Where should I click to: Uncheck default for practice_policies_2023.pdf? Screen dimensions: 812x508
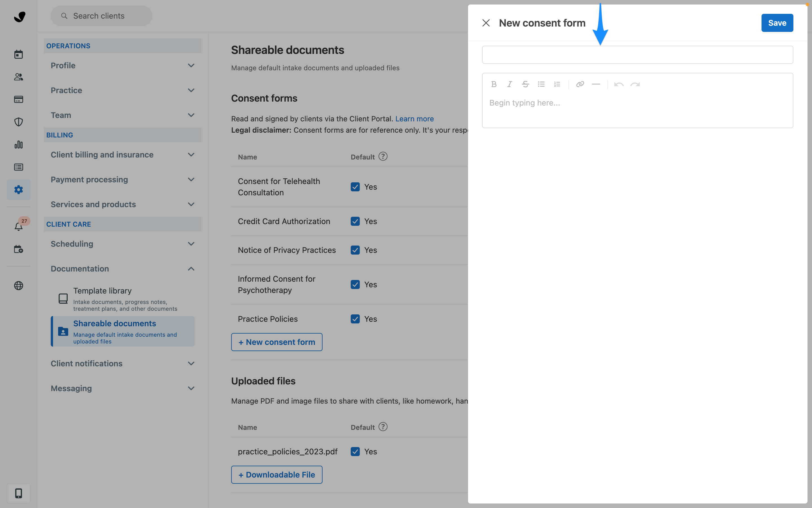point(355,452)
